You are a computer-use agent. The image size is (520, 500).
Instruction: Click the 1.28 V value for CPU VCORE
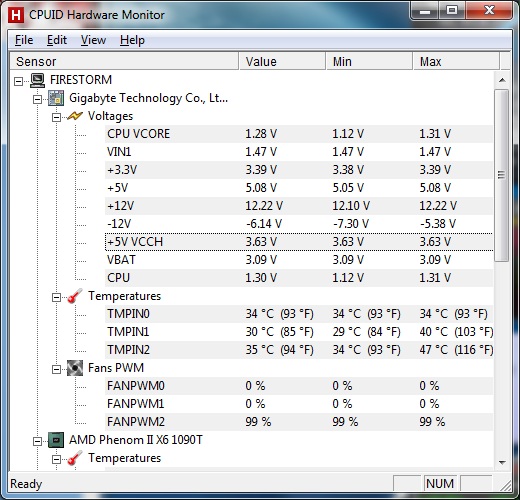(261, 134)
